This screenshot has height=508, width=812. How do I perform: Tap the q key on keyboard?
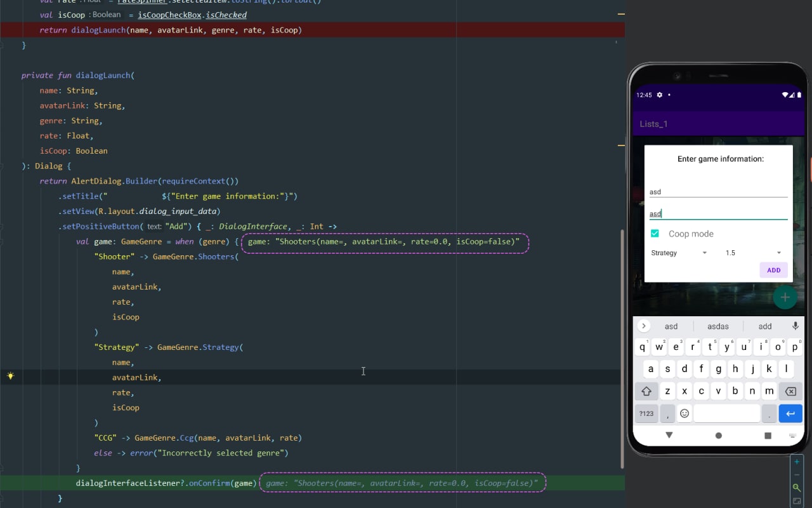point(643,347)
